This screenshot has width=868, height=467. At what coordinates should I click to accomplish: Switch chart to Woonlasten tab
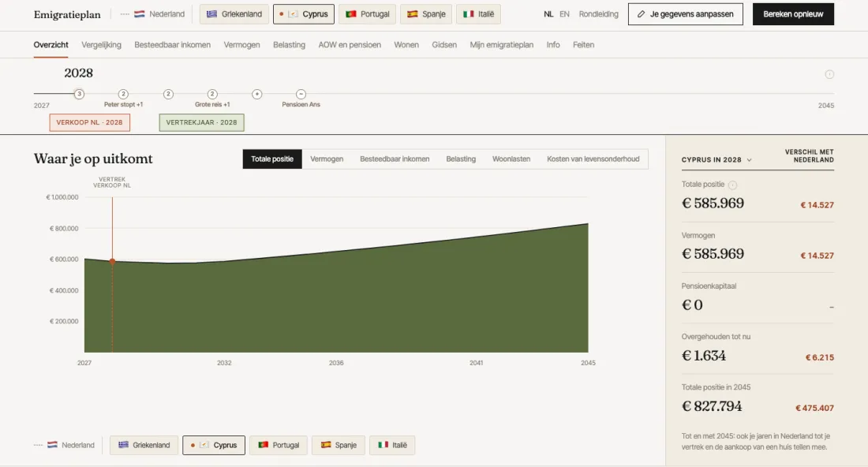[511, 159]
